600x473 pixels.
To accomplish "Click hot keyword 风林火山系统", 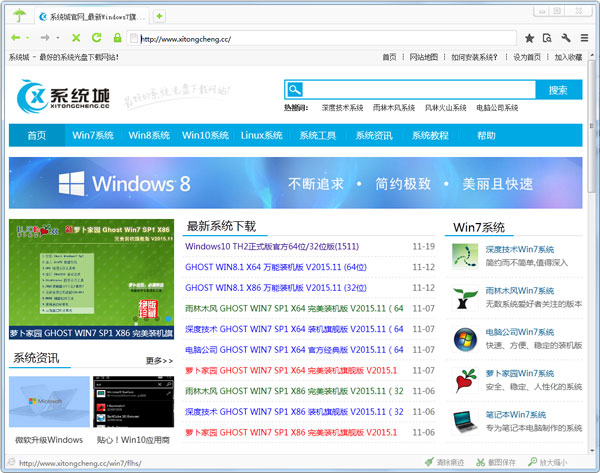I will click(x=445, y=108).
